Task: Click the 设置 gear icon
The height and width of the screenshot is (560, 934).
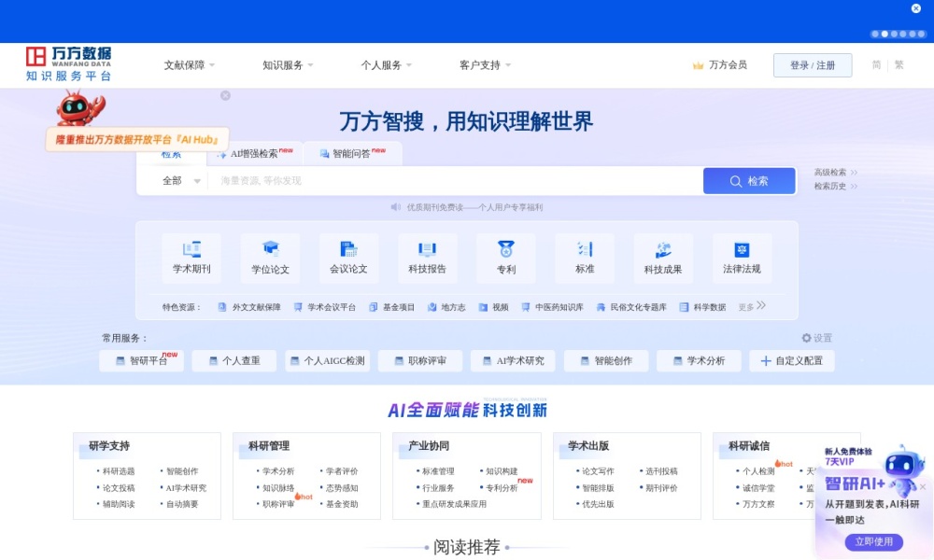Action: pos(807,338)
